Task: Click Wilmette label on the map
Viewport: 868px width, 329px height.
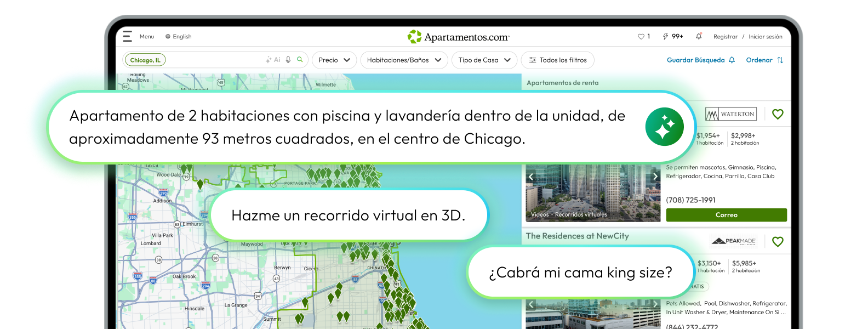Action: [x=325, y=84]
